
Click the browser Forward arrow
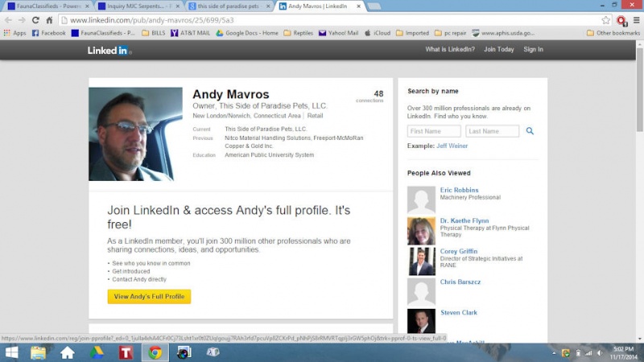[22, 20]
